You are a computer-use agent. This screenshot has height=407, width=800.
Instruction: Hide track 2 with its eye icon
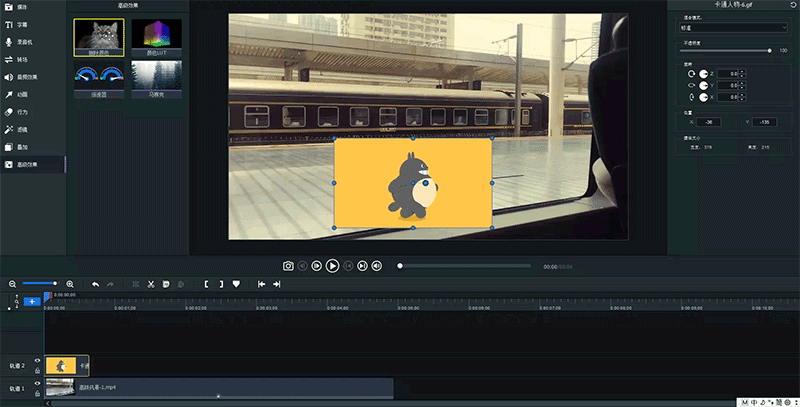(37, 360)
